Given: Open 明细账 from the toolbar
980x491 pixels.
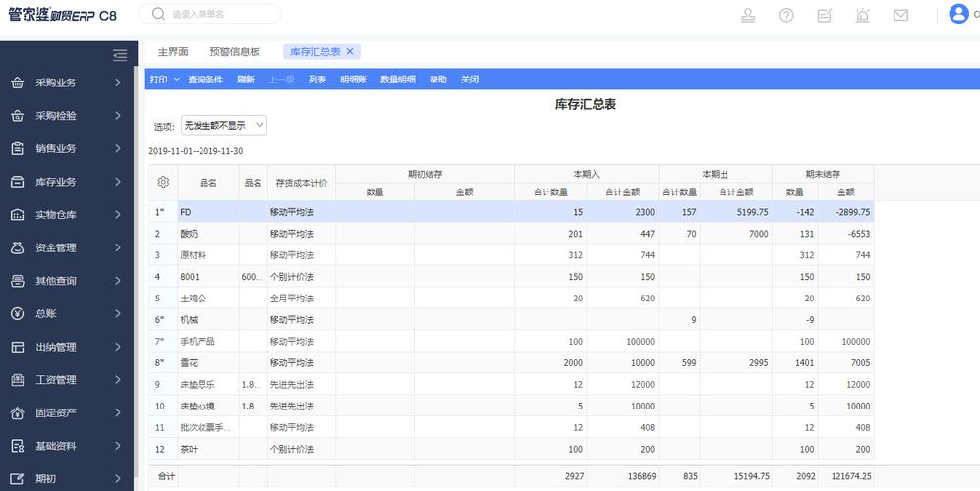Looking at the screenshot, I should pyautogui.click(x=354, y=80).
